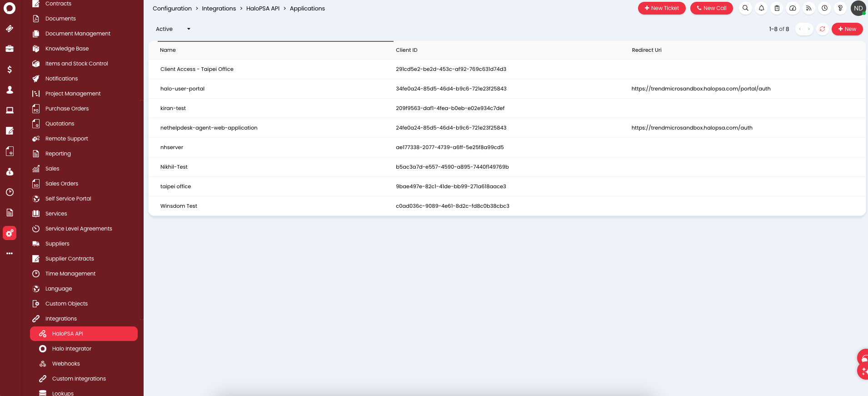The width and height of the screenshot is (868, 396).
Task: Open the search magnifier in top bar
Action: pyautogui.click(x=745, y=8)
